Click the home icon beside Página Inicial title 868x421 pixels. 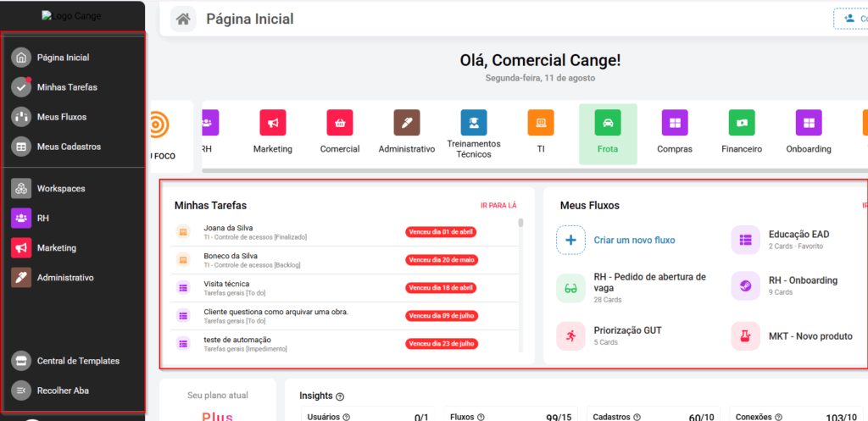(183, 19)
